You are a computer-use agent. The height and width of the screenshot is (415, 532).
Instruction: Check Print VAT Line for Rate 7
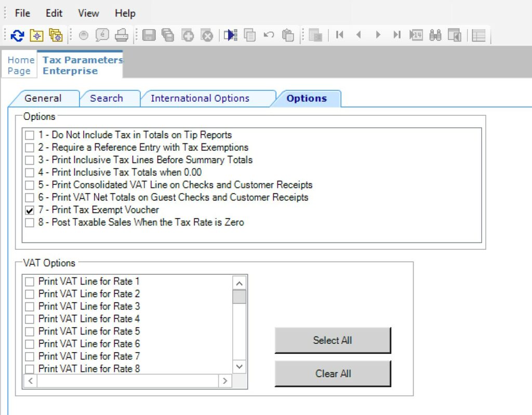pyautogui.click(x=30, y=356)
